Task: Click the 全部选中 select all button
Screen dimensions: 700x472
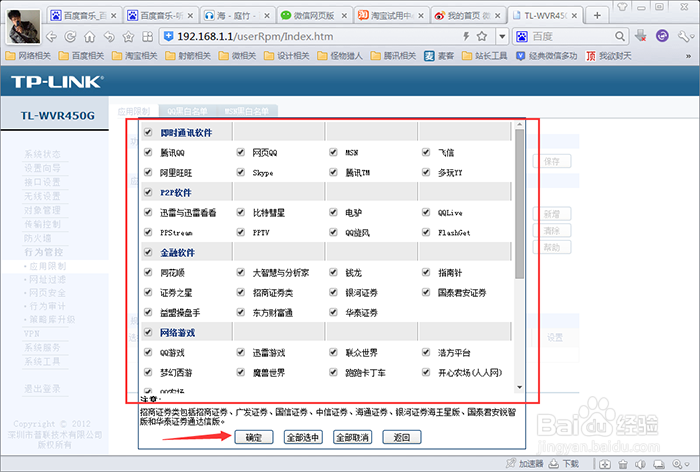Action: [303, 437]
